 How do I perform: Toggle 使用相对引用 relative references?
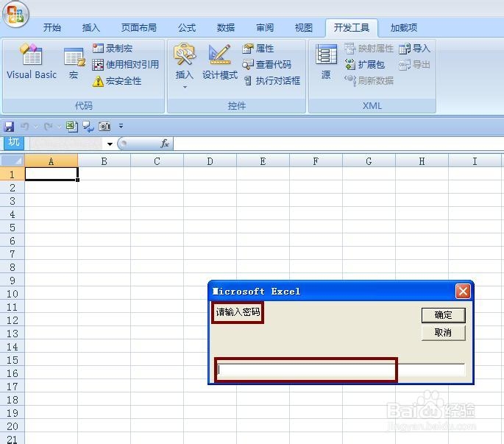click(125, 65)
